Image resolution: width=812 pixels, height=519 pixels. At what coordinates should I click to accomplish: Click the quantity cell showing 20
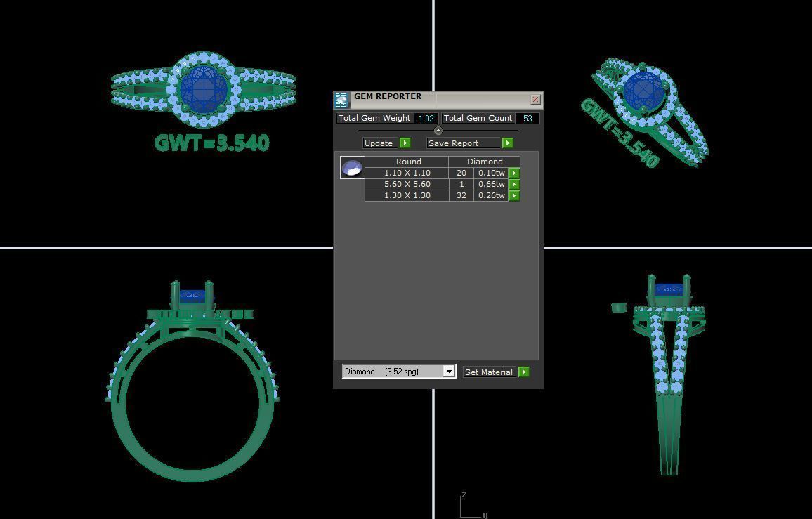coord(461,173)
